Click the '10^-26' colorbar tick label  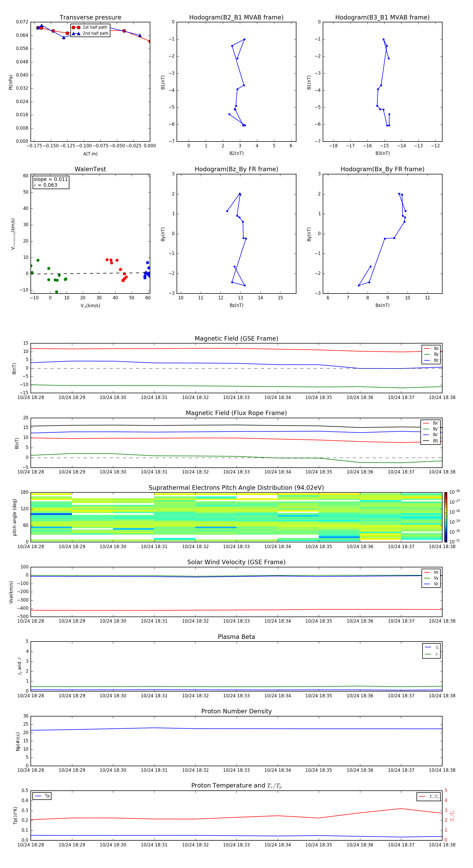point(455,492)
